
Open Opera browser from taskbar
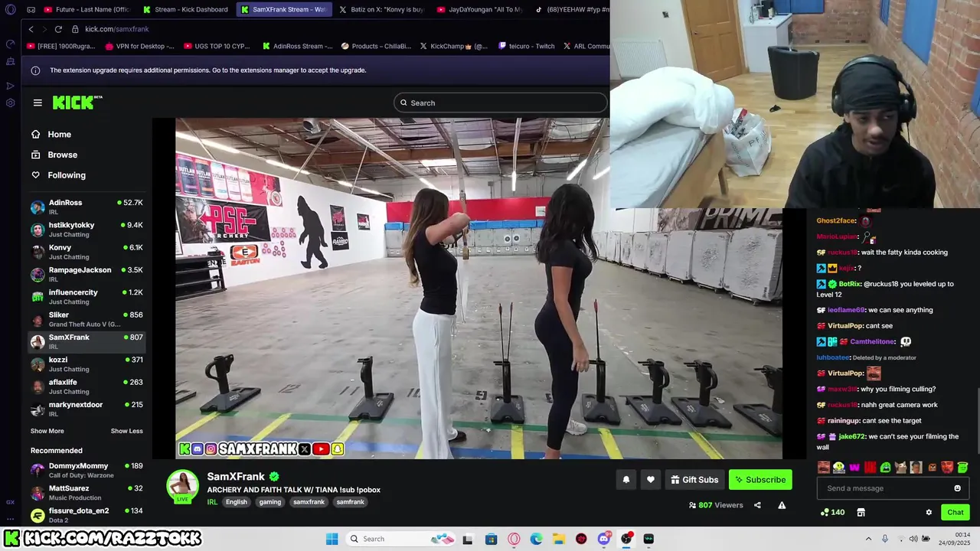[x=514, y=539]
